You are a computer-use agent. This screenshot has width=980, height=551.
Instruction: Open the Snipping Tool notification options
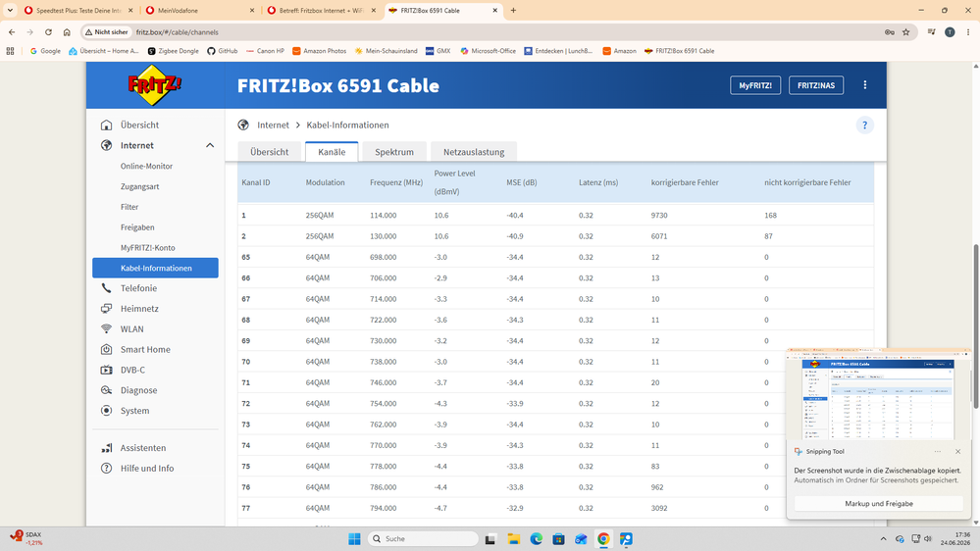point(938,451)
